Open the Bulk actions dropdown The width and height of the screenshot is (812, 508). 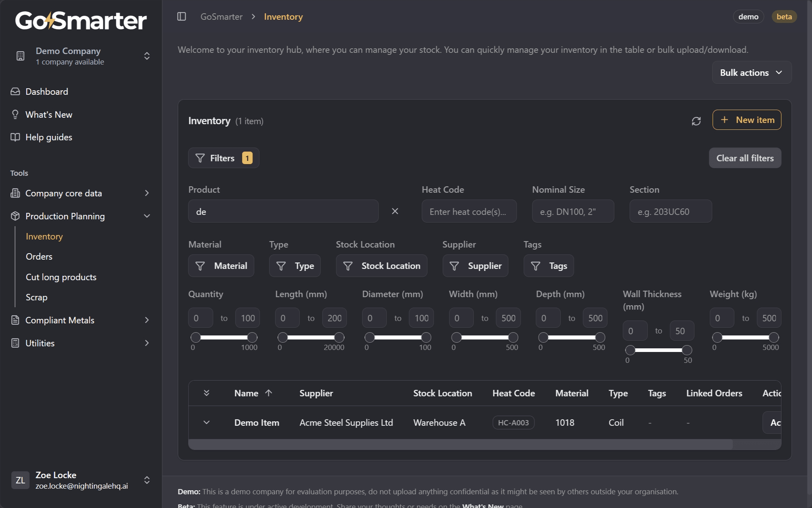[752, 73]
